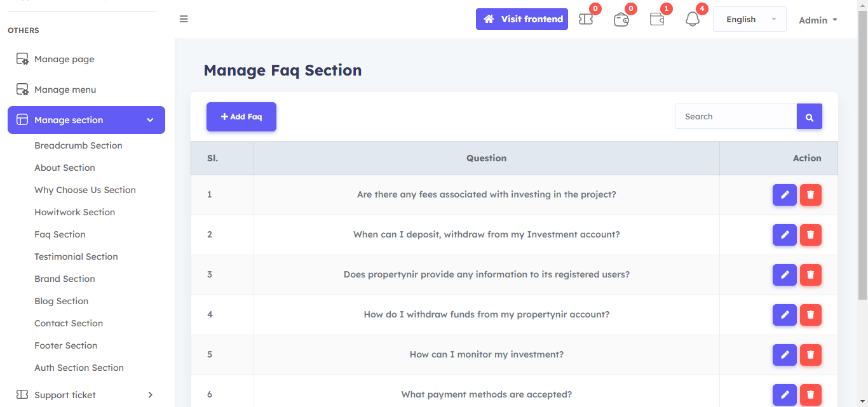
Task: Click the wallet icon with badge 1
Action: click(657, 20)
